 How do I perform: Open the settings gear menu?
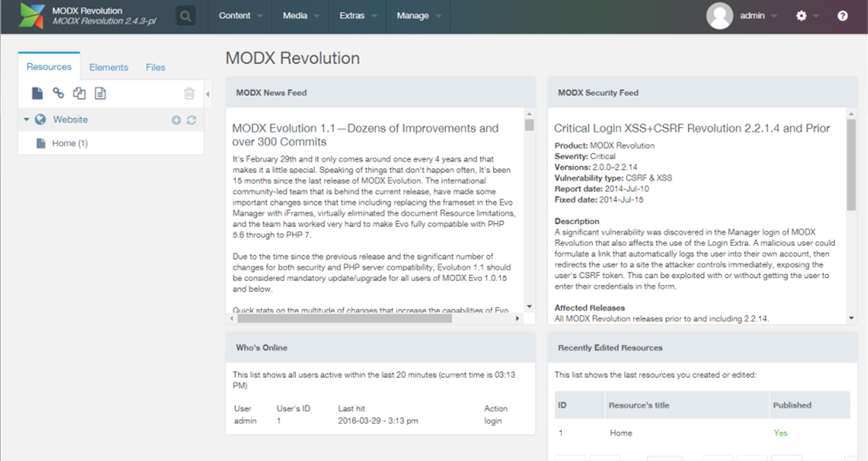coord(801,16)
